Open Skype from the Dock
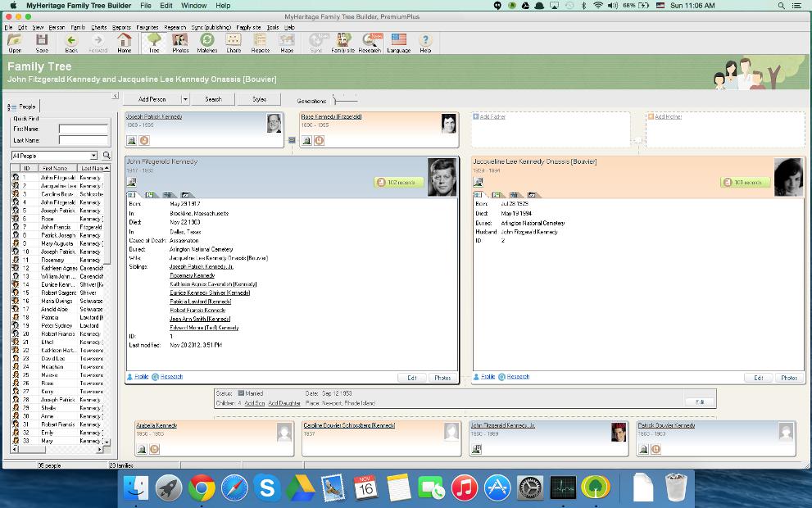The width and height of the screenshot is (812, 508). [x=267, y=488]
